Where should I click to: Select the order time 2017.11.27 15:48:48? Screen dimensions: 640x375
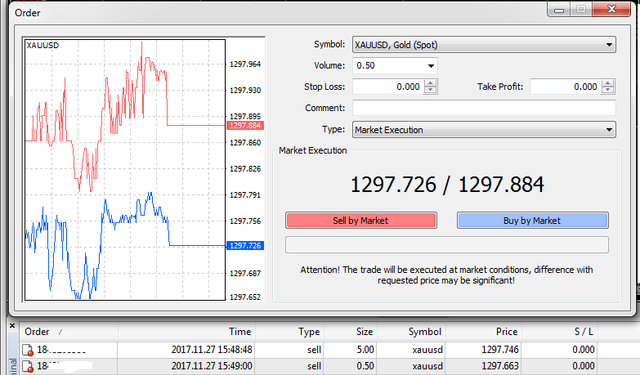tap(211, 350)
